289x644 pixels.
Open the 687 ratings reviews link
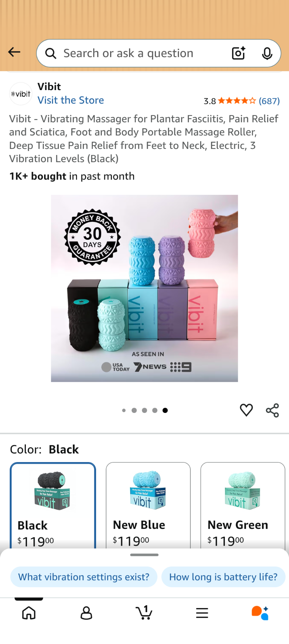[x=269, y=101]
